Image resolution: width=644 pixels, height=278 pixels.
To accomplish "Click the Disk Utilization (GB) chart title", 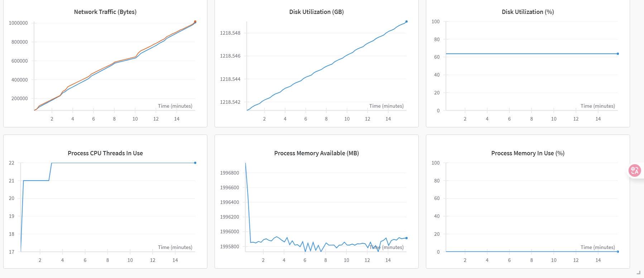I will pos(316,12).
